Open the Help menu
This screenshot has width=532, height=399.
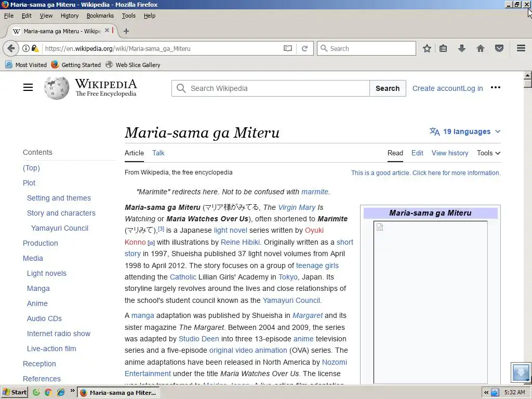pos(149,16)
